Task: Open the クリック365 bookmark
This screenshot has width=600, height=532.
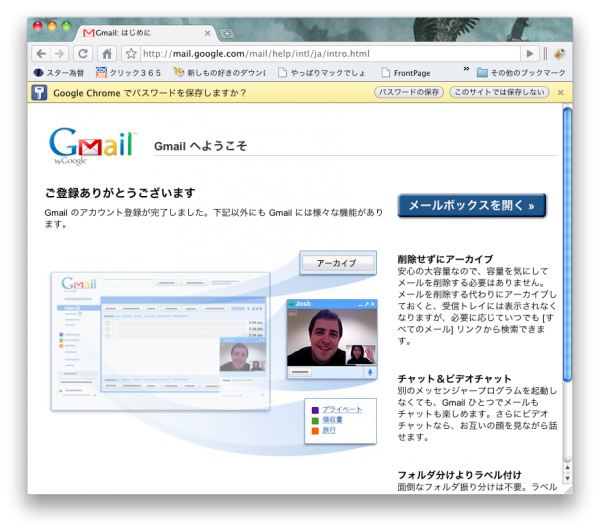Action: coord(128,73)
